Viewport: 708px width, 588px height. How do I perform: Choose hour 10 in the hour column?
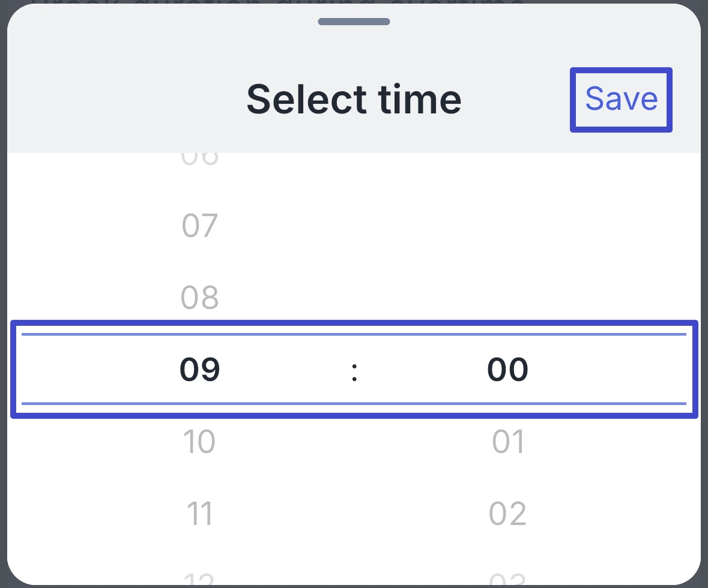click(199, 442)
